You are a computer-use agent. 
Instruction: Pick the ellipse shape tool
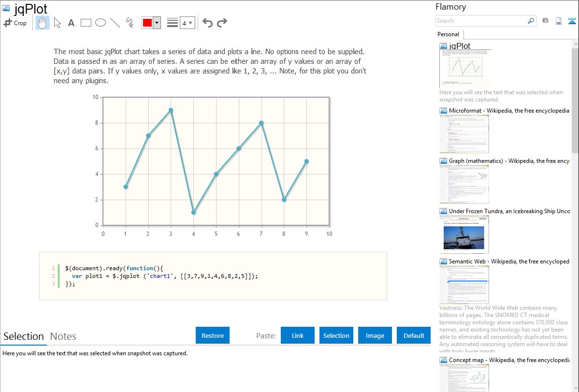[101, 23]
